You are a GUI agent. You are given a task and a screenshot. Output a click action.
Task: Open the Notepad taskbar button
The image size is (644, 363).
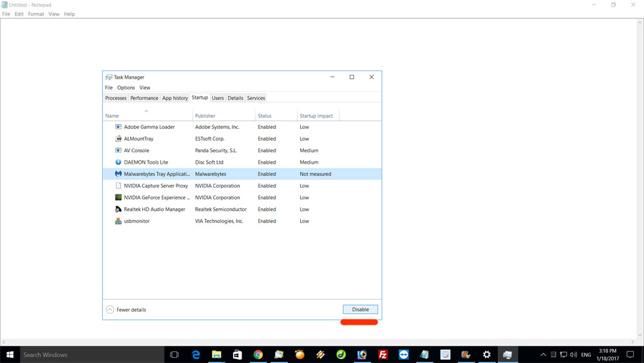[x=424, y=355]
